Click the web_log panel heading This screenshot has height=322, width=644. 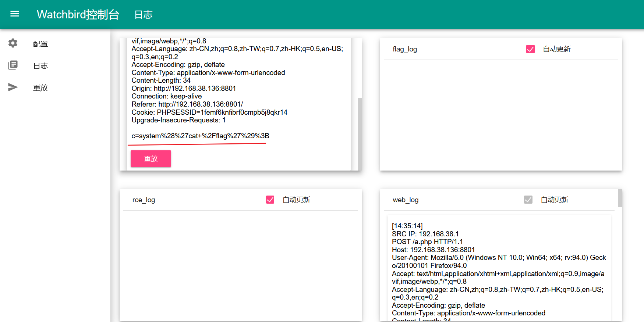point(406,200)
